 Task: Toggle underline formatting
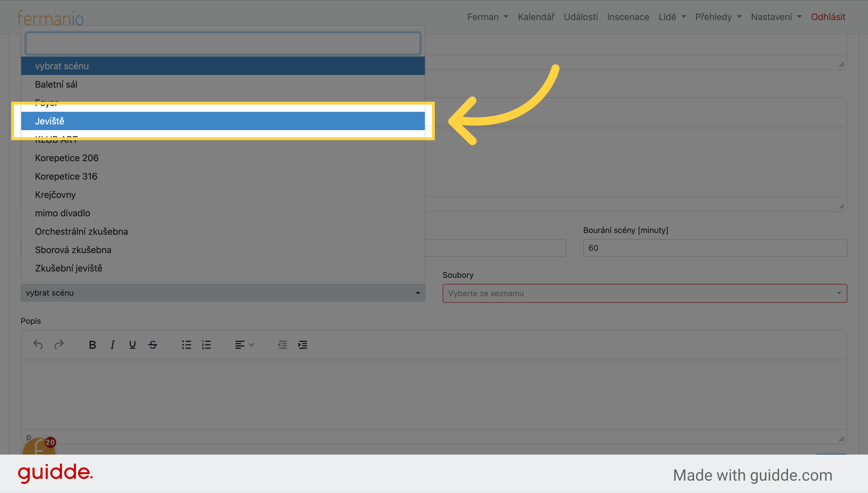132,345
